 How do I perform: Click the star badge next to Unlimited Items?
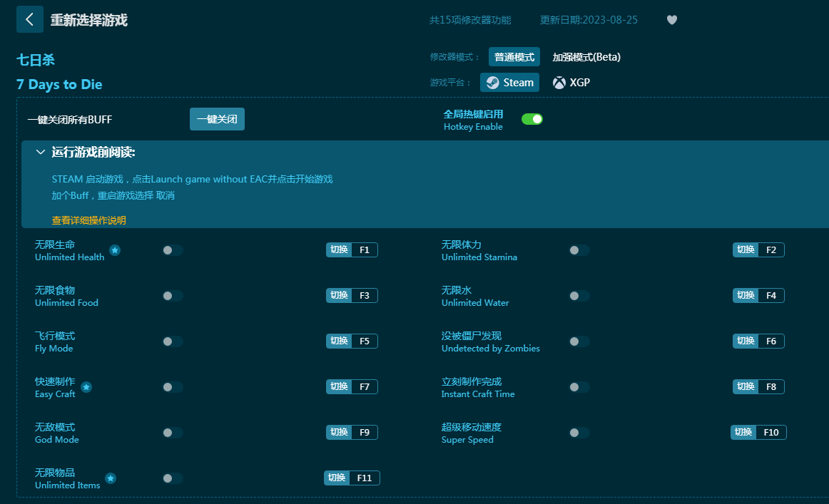tap(111, 478)
